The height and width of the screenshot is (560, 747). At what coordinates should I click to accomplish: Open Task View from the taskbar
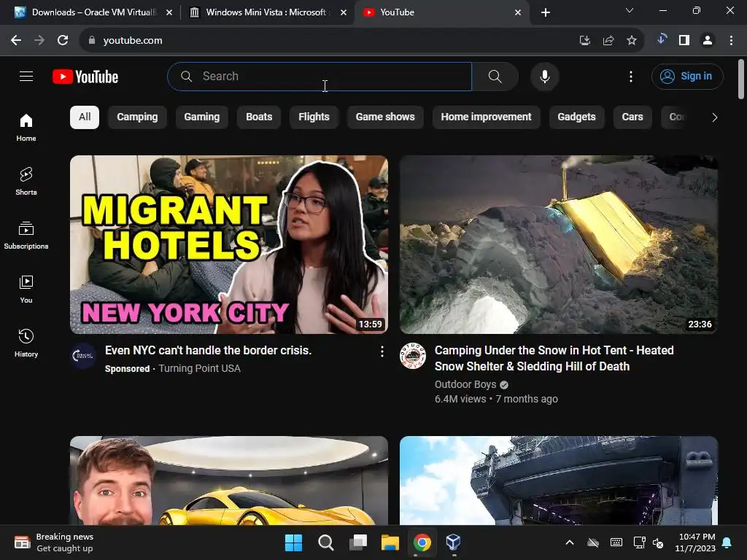tap(357, 542)
